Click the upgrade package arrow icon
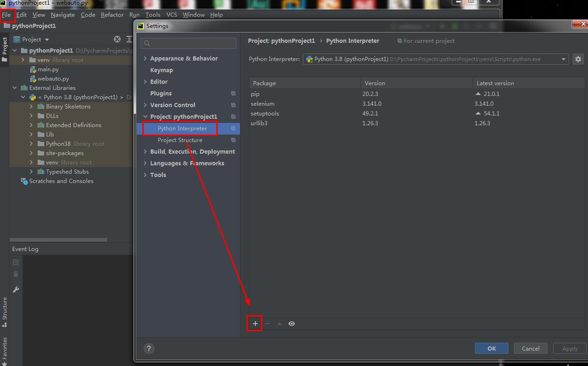 (x=279, y=324)
